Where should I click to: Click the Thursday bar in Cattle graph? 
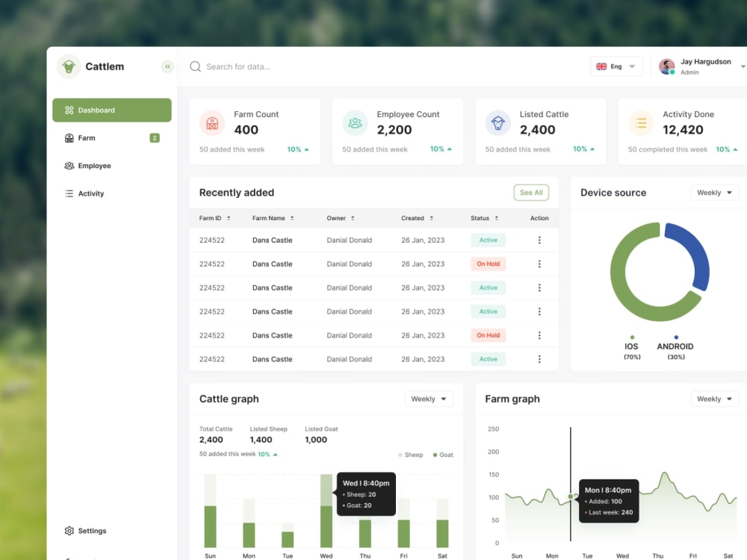click(365, 533)
